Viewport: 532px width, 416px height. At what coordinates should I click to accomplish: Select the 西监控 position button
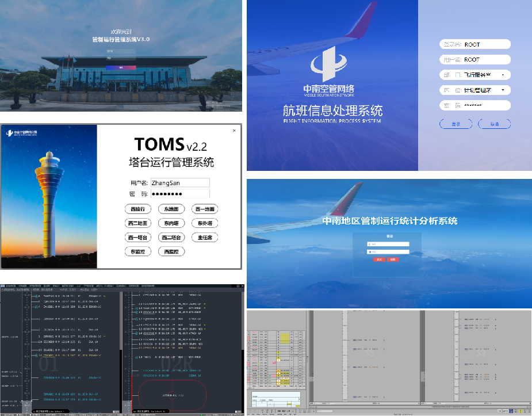(x=171, y=252)
